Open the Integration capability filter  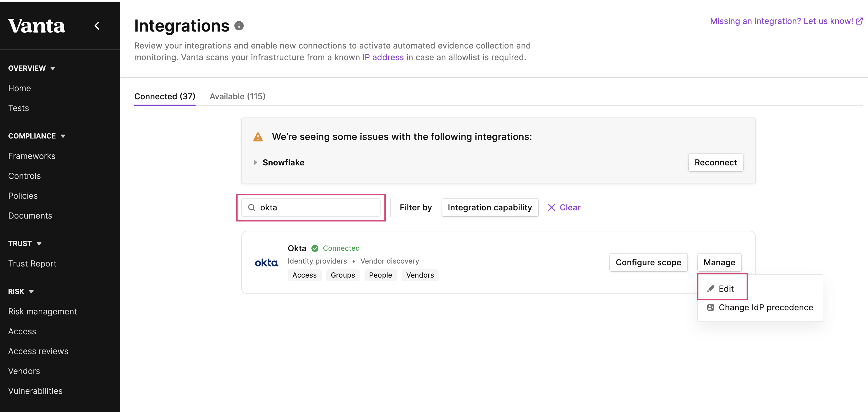pos(489,207)
